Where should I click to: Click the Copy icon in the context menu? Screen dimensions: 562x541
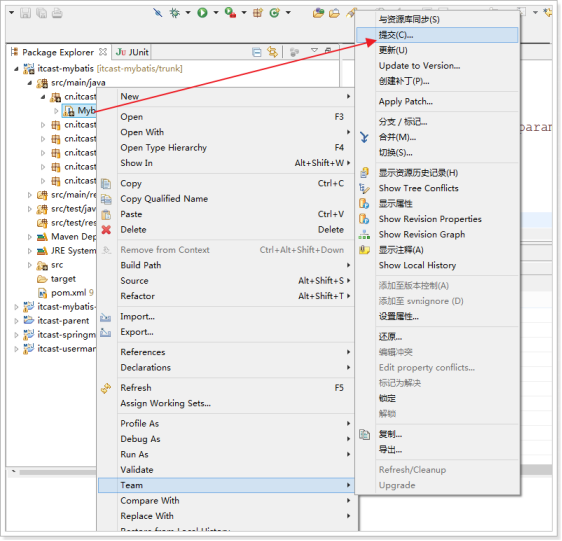106,184
